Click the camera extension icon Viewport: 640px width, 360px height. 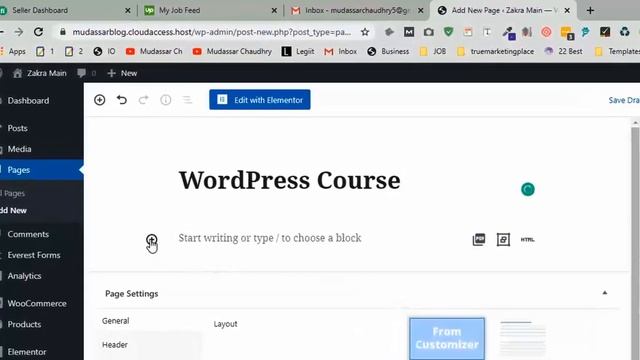pos(429,32)
